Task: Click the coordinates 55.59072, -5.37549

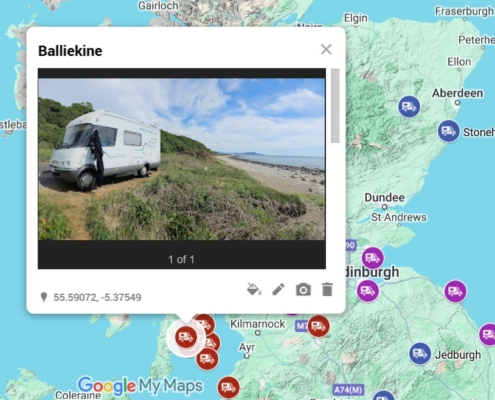Action: [x=97, y=297]
